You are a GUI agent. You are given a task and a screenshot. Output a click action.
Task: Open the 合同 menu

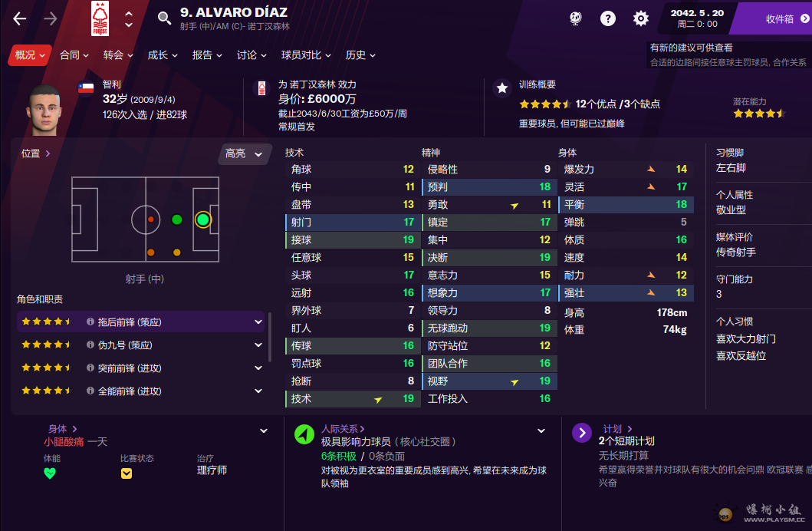click(74, 55)
